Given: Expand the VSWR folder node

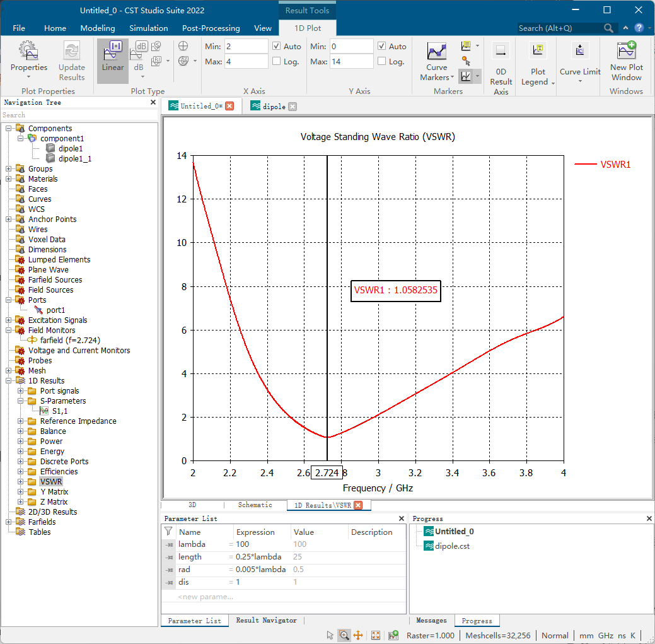Looking at the screenshot, I should tap(20, 481).
